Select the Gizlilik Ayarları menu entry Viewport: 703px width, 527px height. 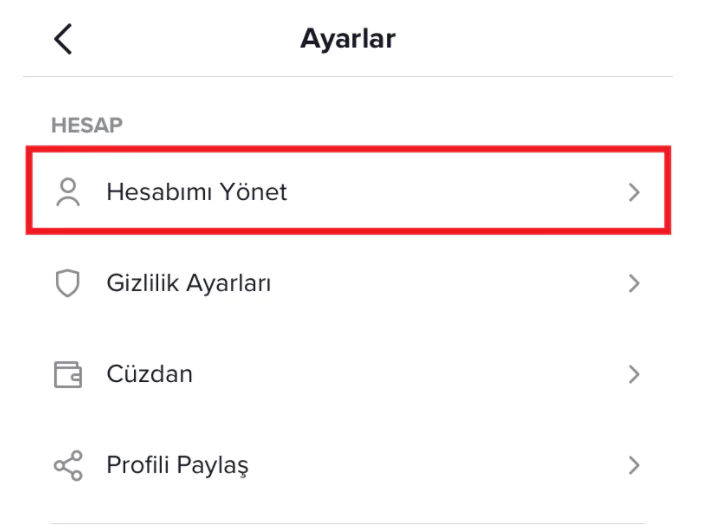[x=189, y=284]
